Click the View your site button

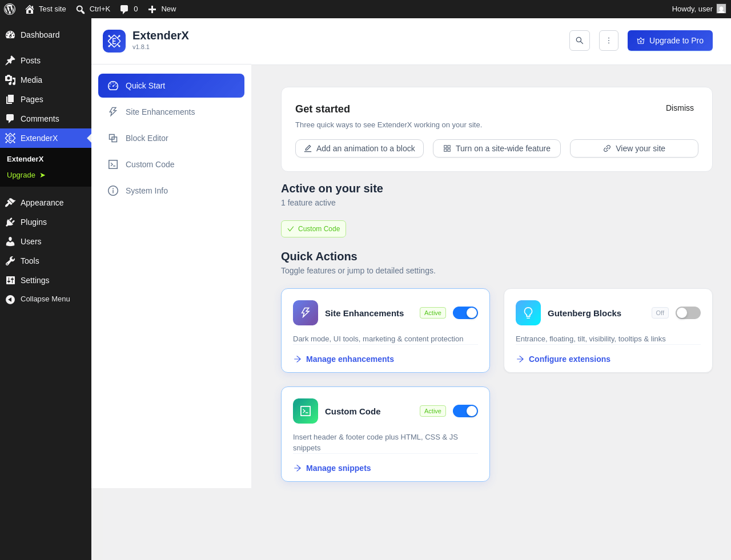click(x=634, y=148)
